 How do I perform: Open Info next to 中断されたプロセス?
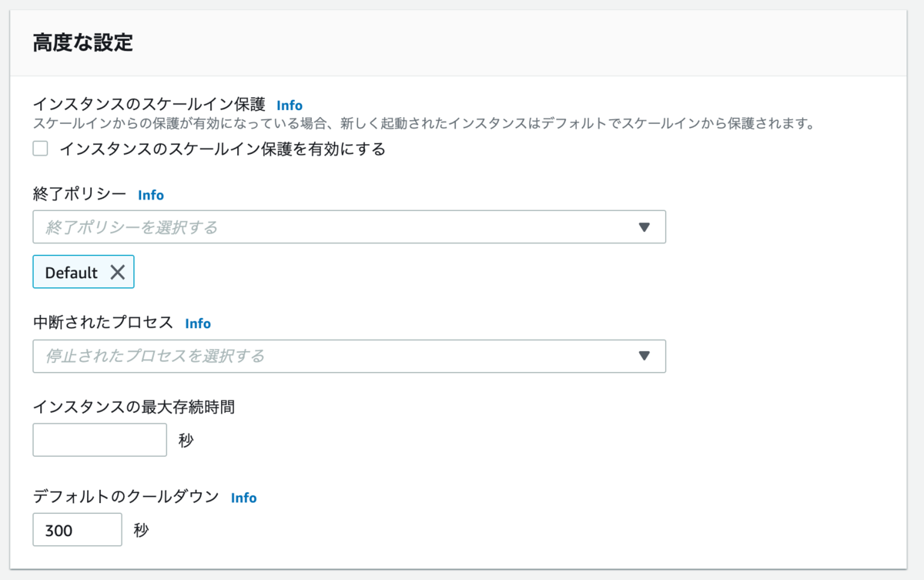point(198,323)
